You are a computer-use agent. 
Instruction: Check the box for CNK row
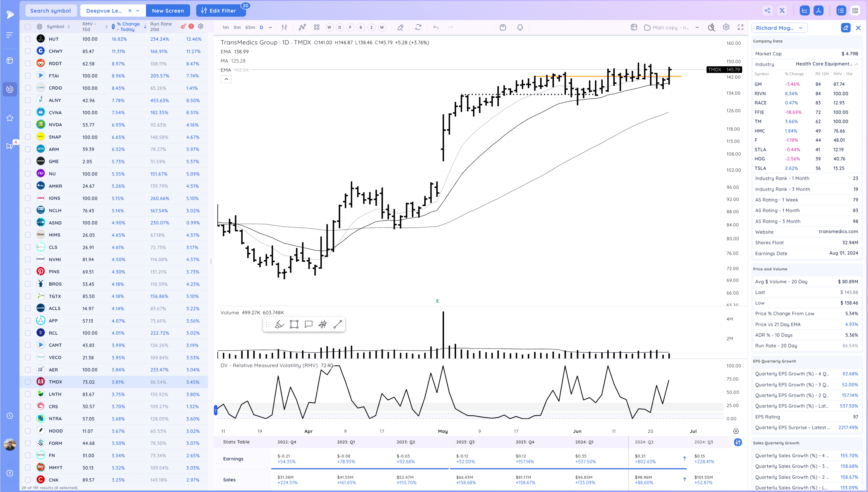click(28, 480)
